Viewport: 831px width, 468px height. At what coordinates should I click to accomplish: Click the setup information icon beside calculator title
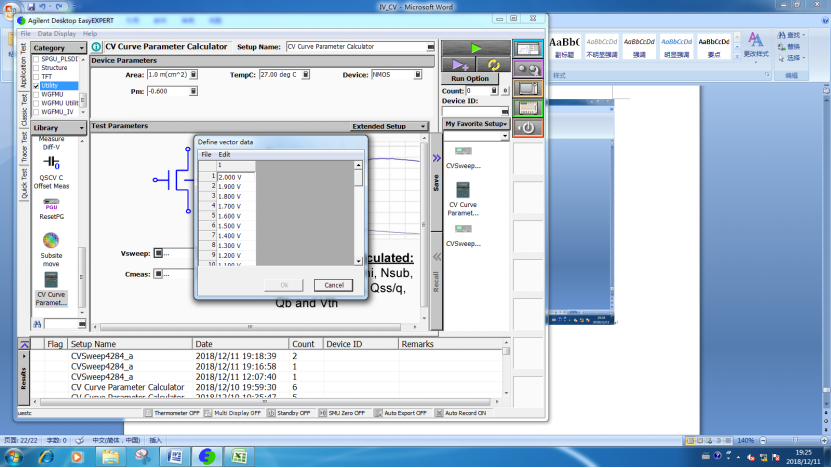[96, 47]
